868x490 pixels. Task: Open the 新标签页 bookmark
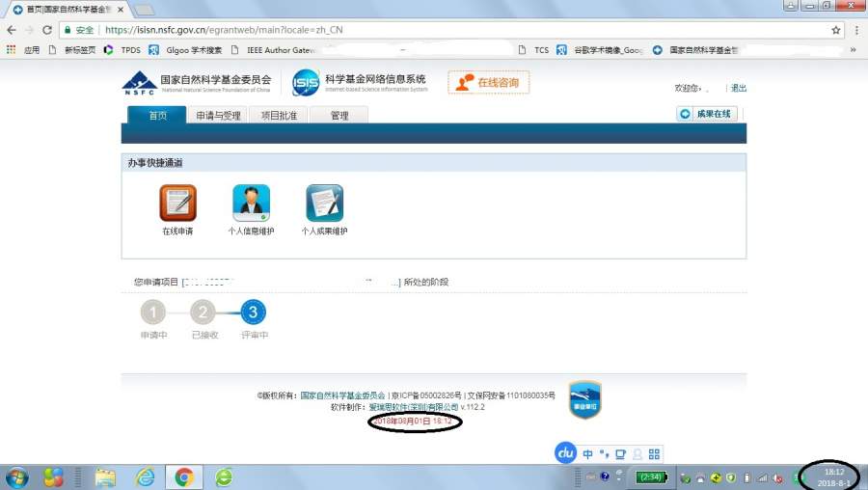[x=72, y=50]
